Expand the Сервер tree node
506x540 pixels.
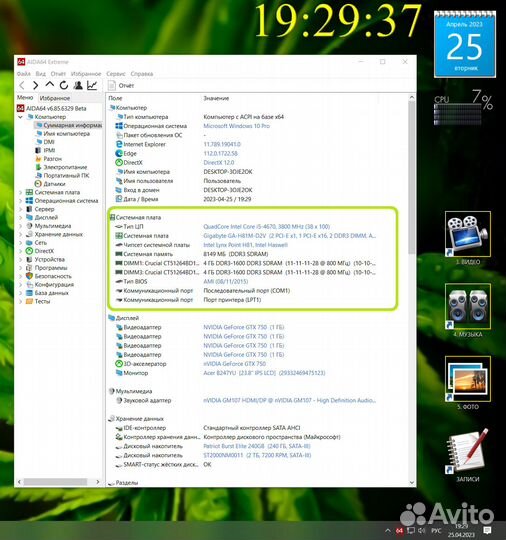[x=20, y=209]
